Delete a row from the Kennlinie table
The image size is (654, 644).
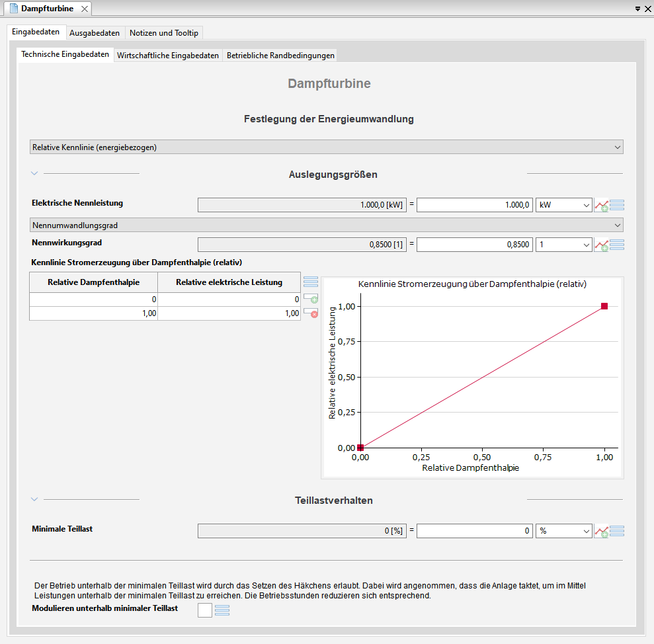(311, 313)
